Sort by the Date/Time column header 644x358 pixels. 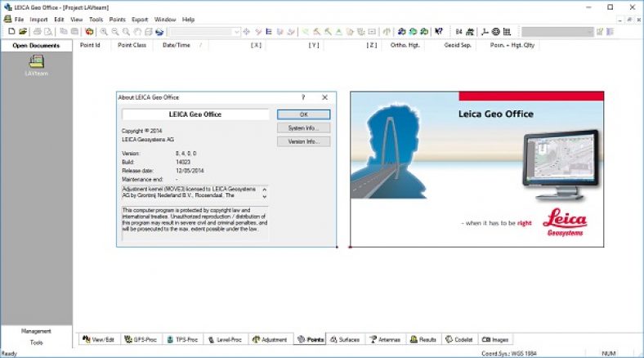(177, 45)
